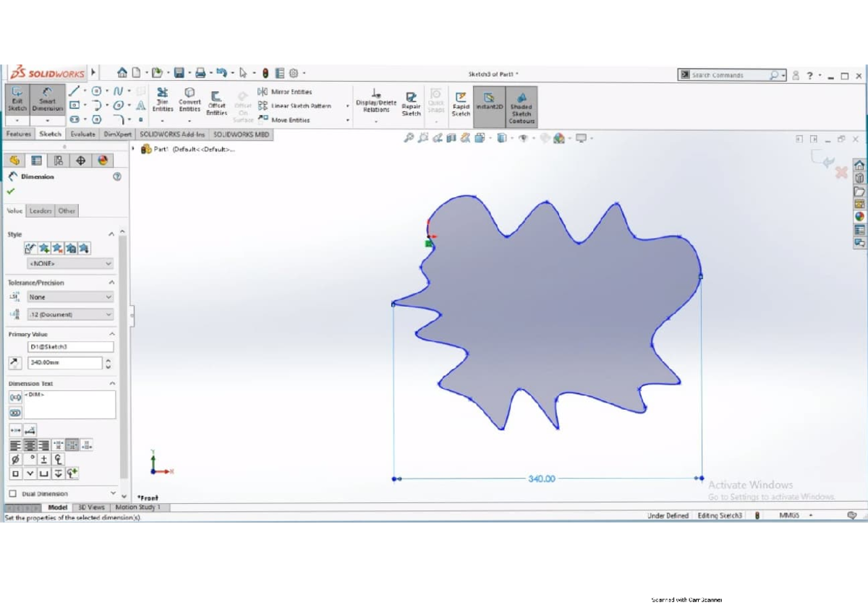Click Trim Entities
868x613 pixels.
[x=163, y=100]
